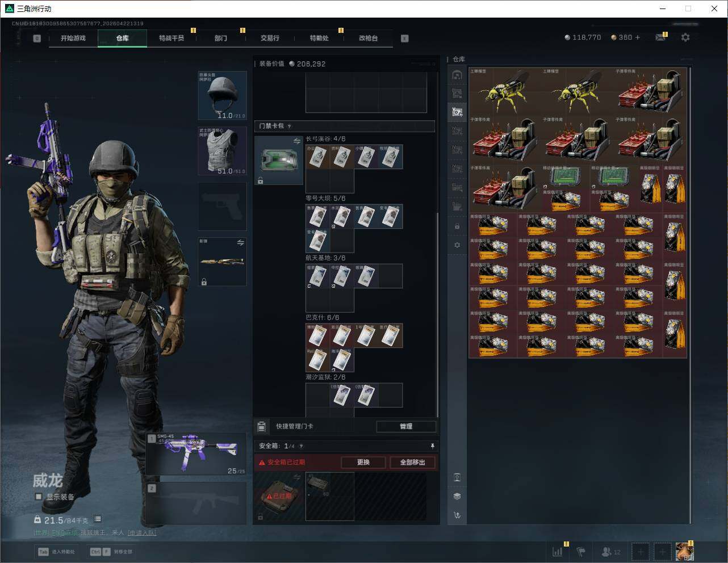Click the right arrow after 改枪台 tab
This screenshot has height=563, width=728.
[405, 39]
